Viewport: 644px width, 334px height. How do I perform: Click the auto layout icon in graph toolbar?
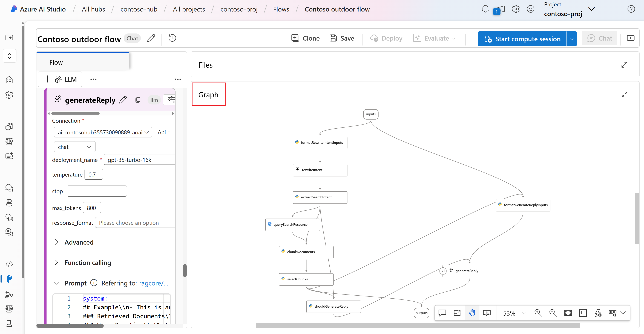tap(598, 313)
